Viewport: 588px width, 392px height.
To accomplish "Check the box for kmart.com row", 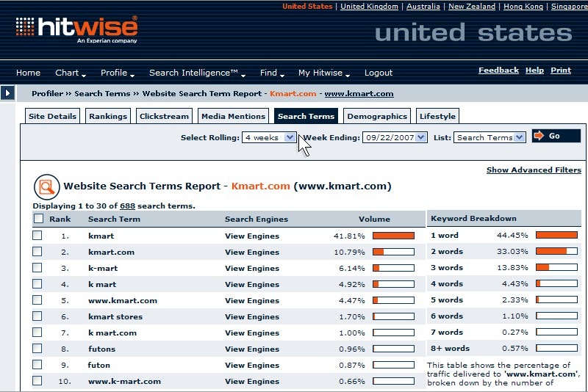I will [x=37, y=251].
